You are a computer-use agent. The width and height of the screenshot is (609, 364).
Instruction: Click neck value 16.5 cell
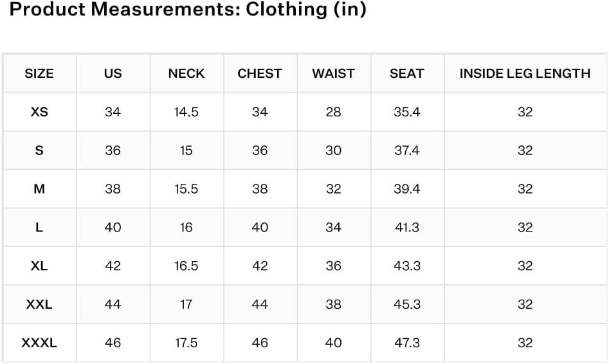pos(186,266)
